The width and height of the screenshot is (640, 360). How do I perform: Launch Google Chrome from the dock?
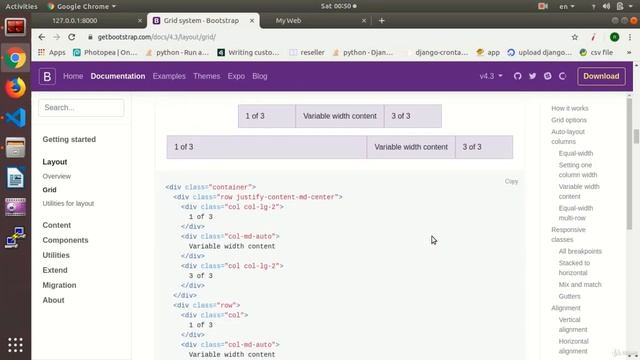click(x=16, y=58)
